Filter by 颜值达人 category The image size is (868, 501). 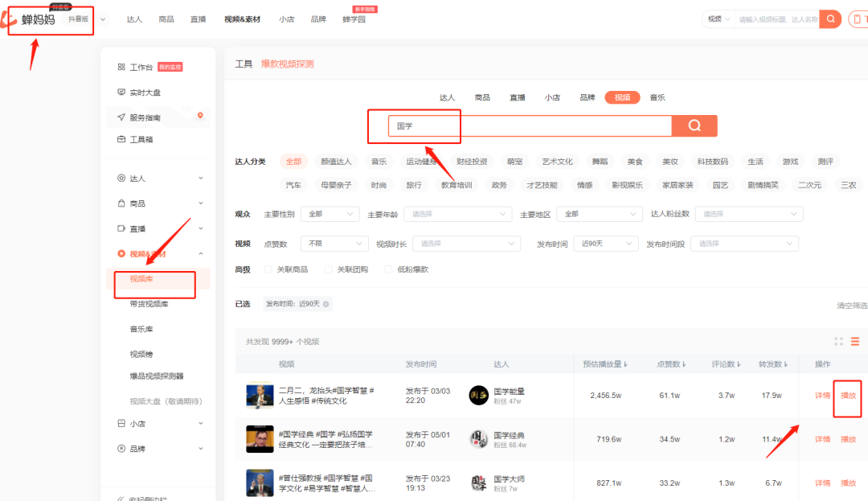click(336, 162)
